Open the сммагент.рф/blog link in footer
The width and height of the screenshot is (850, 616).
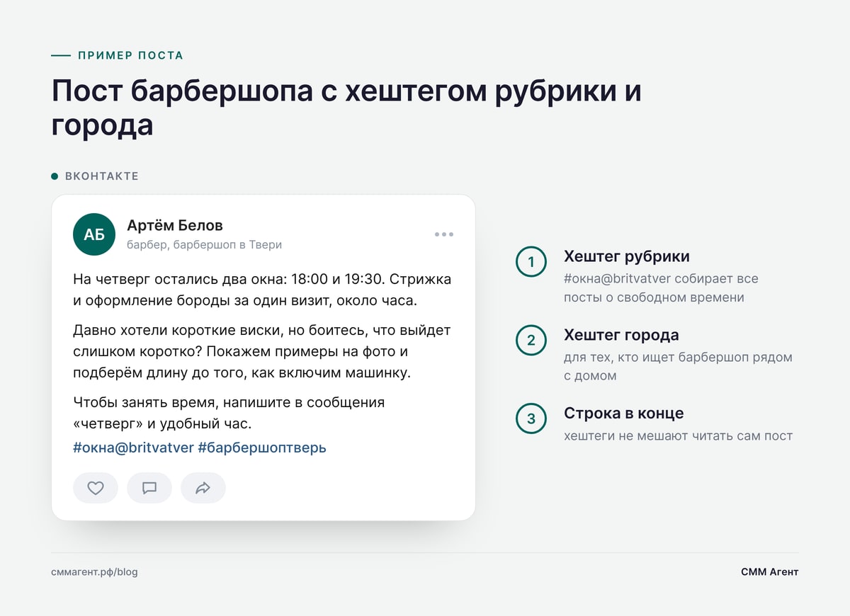[94, 571]
